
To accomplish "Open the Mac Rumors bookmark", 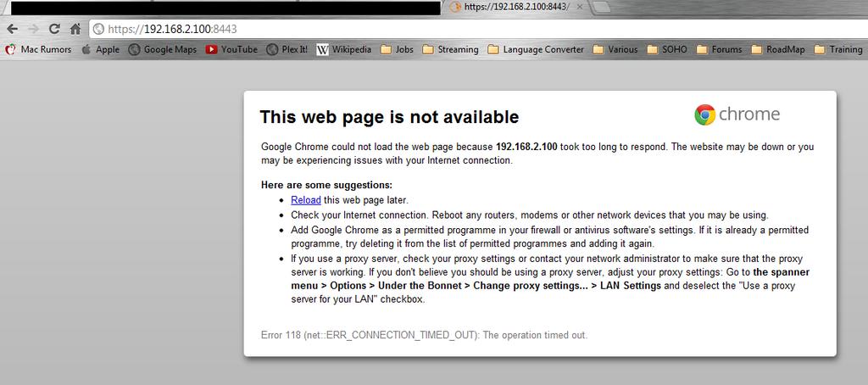I will tap(38, 49).
